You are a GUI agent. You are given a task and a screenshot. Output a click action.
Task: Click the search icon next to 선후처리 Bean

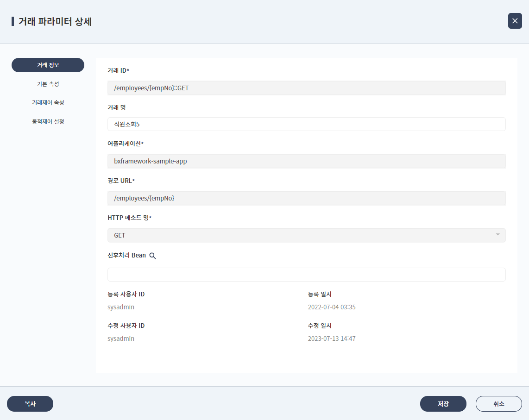[x=153, y=255]
